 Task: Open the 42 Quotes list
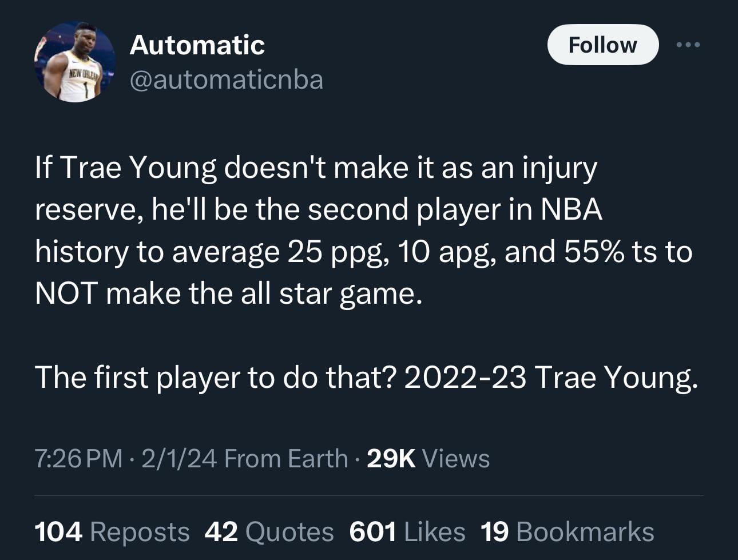269,531
